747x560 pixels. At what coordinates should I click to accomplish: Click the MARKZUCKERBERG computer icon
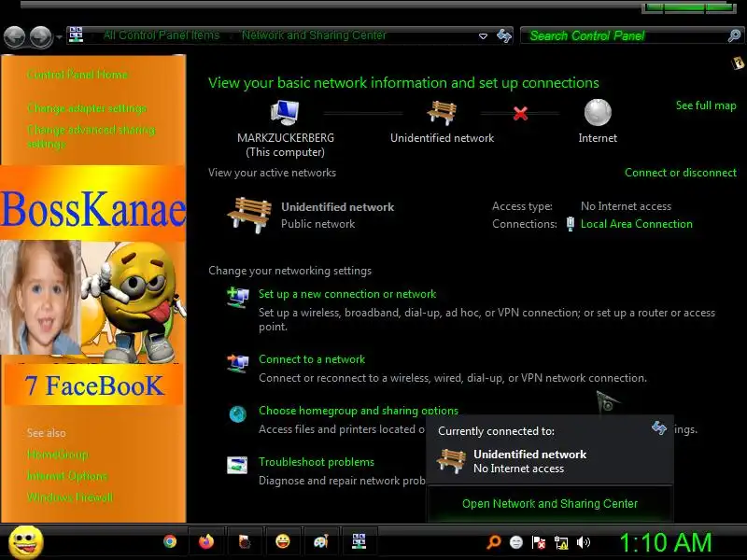pos(285,113)
